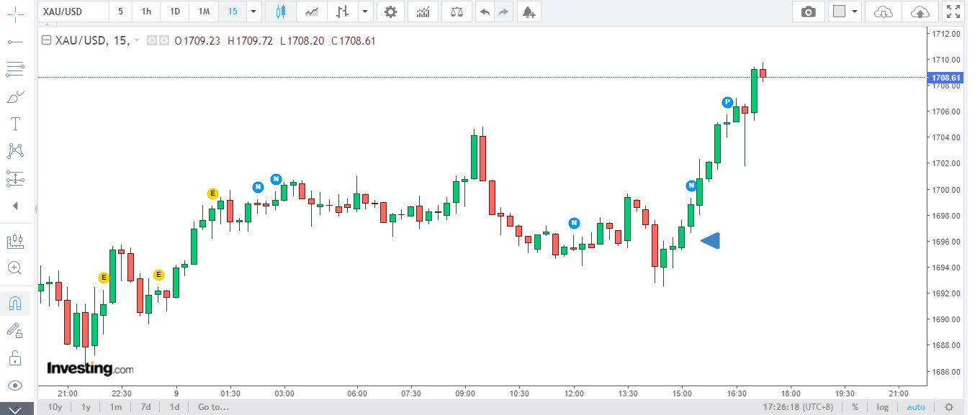
Task: Open the Indicators panel
Action: [423, 12]
